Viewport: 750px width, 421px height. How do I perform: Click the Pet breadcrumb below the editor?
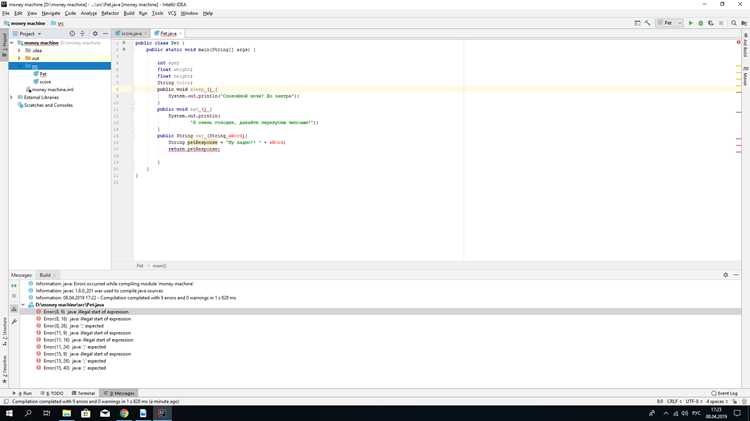coord(140,266)
